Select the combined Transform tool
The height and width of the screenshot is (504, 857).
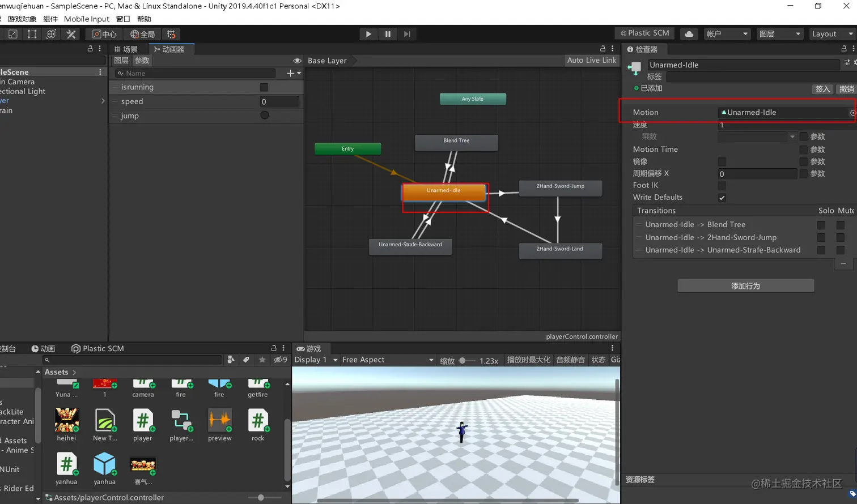[x=51, y=34]
